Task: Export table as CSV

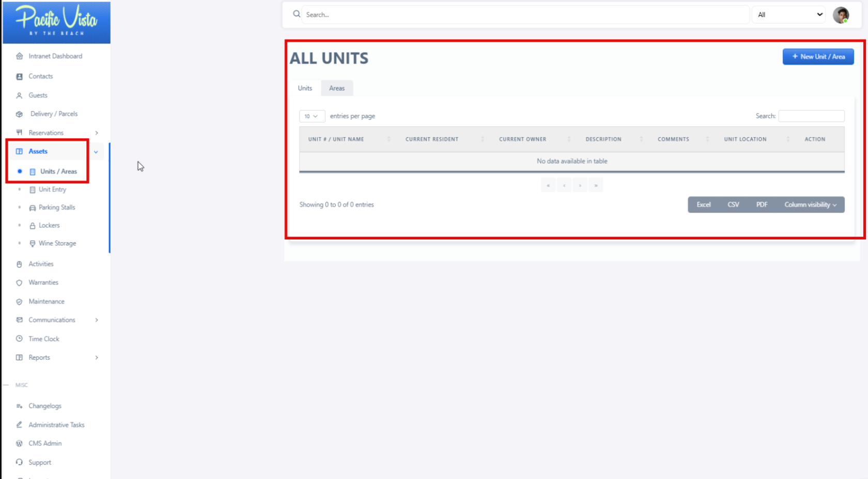Action: (733, 204)
